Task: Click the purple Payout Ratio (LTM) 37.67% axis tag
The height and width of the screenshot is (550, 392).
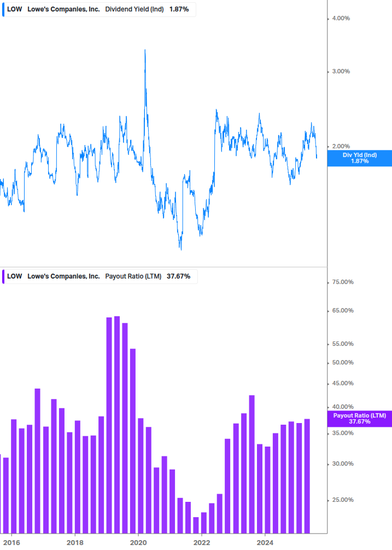Action: point(360,419)
